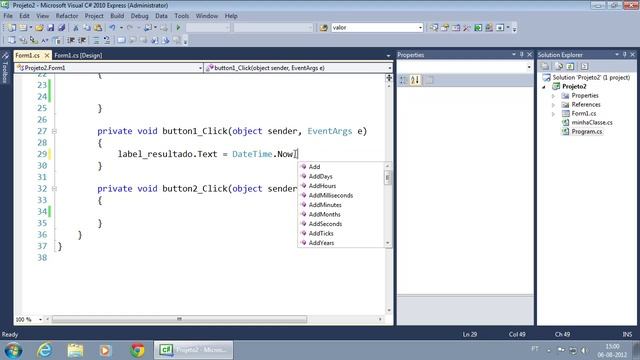640x360 pixels.
Task: Click the Increase Indent icon
Action: click(82, 40)
